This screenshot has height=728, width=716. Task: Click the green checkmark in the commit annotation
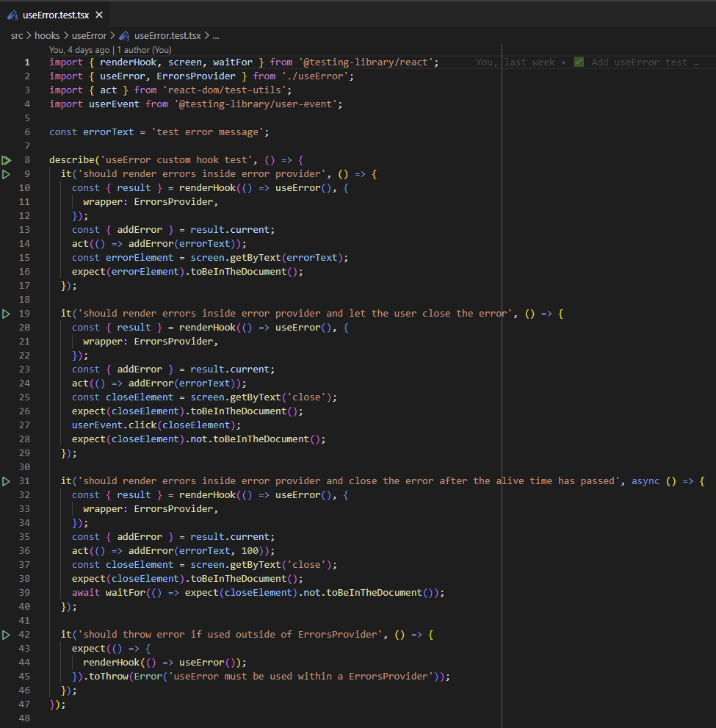click(x=579, y=62)
